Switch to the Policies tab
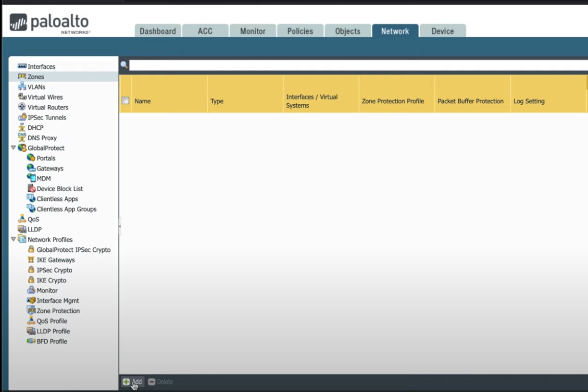Image resolution: width=588 pixels, height=392 pixels. click(x=300, y=31)
